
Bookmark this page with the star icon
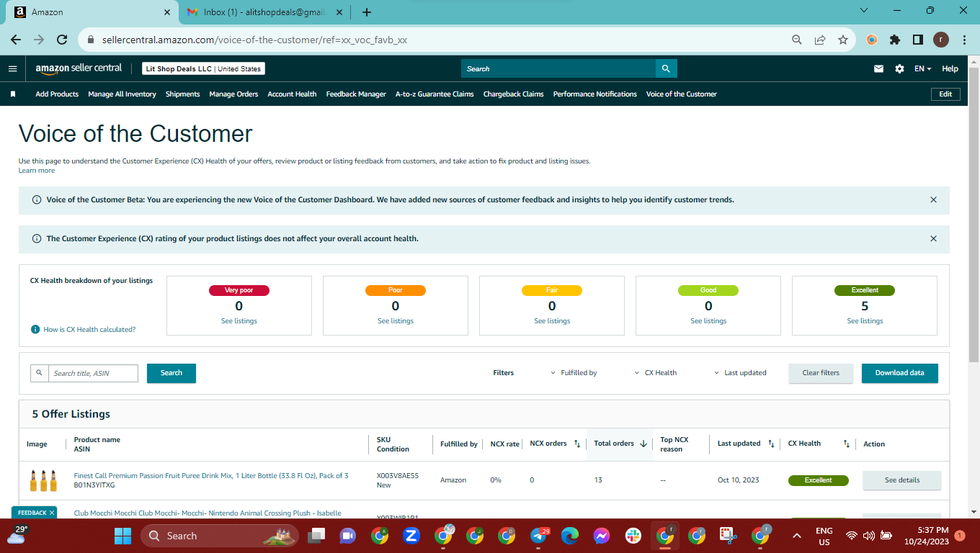point(842,40)
